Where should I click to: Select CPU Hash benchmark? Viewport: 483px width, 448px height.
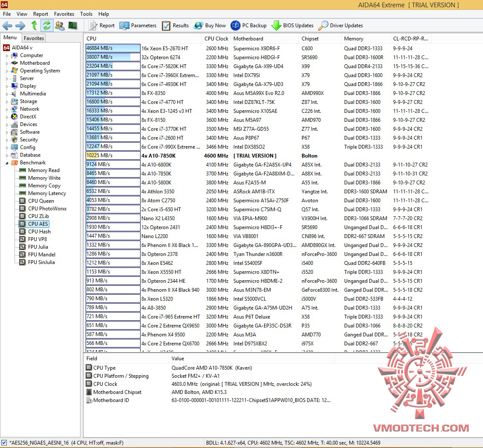(40, 232)
